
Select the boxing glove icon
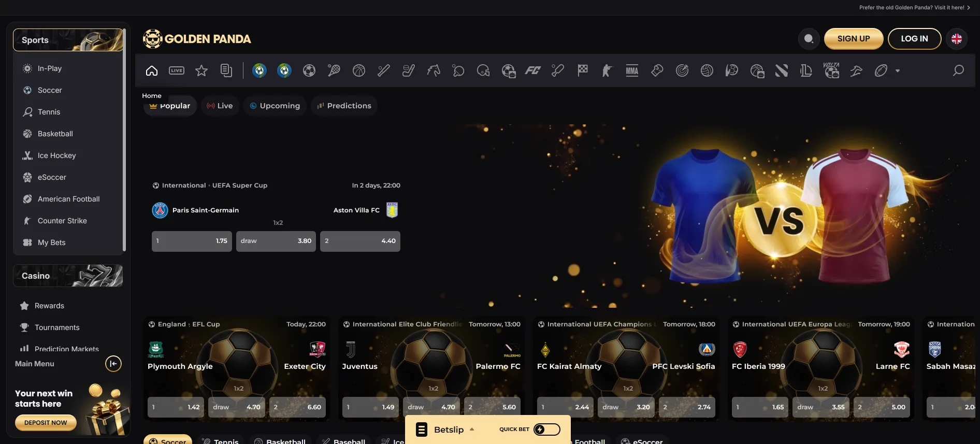point(657,70)
